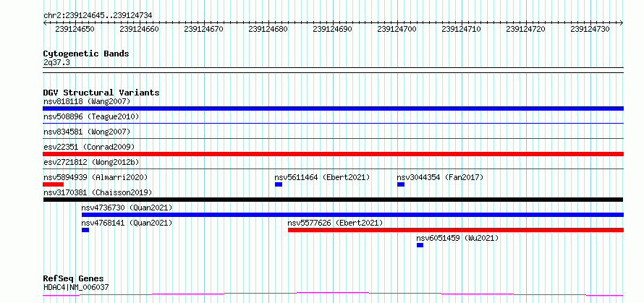Click ruler position 239124720

point(526,29)
